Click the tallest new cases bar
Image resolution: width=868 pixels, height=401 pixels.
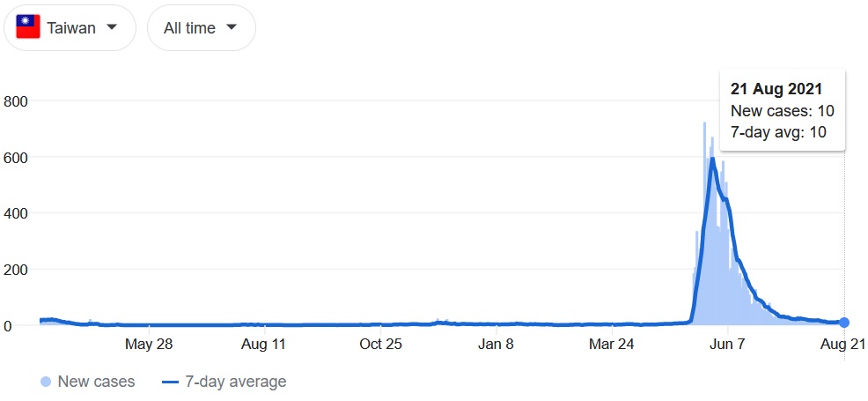(x=704, y=223)
